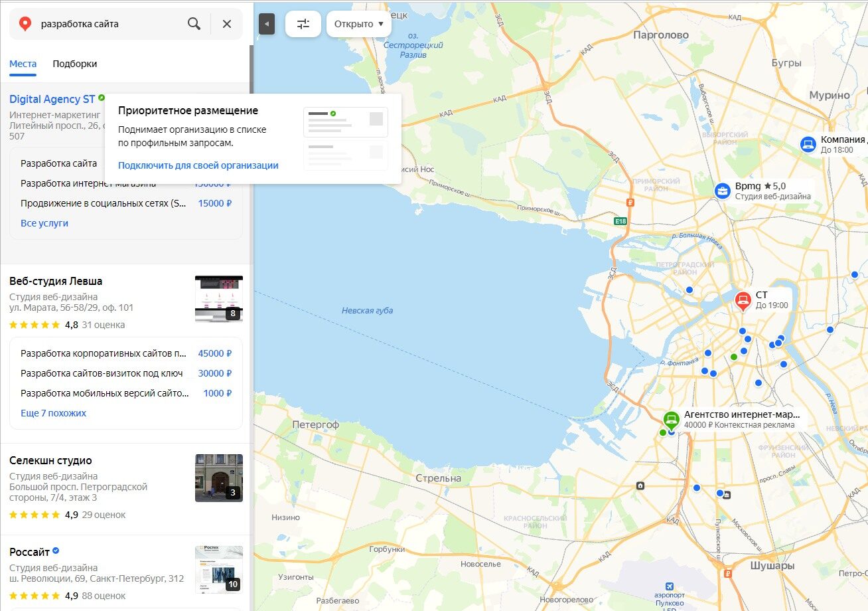Open Digital Agency ST listing title
868x611 pixels.
tap(52, 99)
